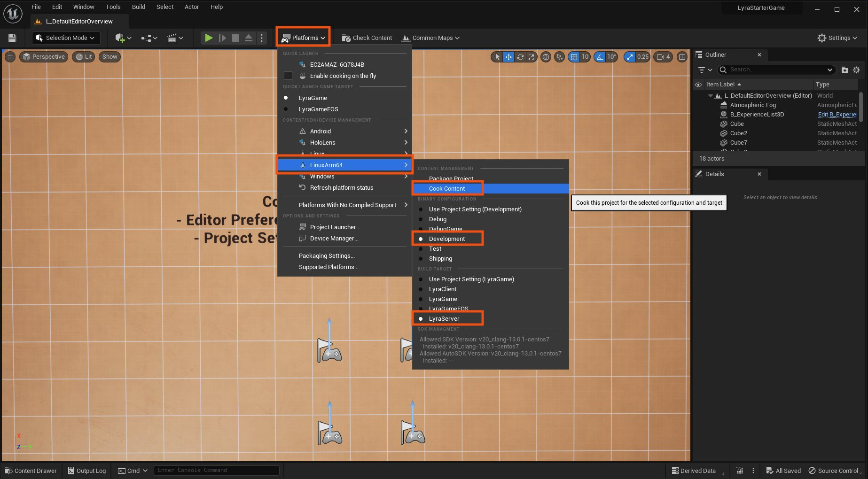Open Supported Platforms entry

click(344, 267)
